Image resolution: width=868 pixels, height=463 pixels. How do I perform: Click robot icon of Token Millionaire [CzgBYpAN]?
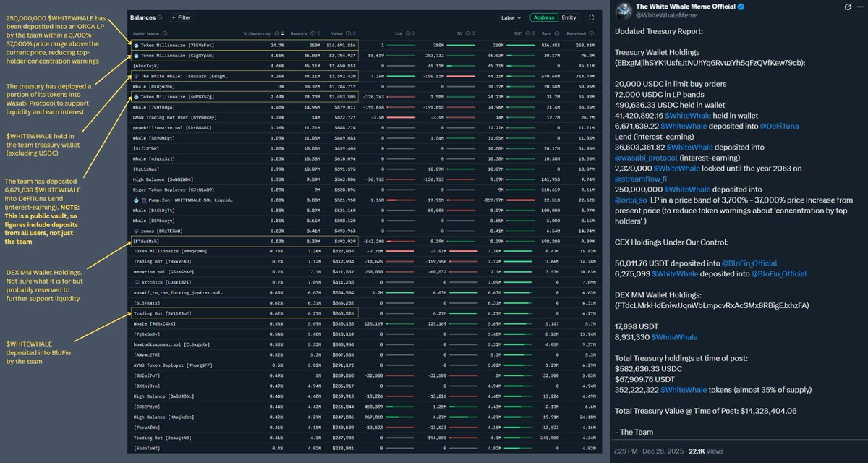pos(136,54)
